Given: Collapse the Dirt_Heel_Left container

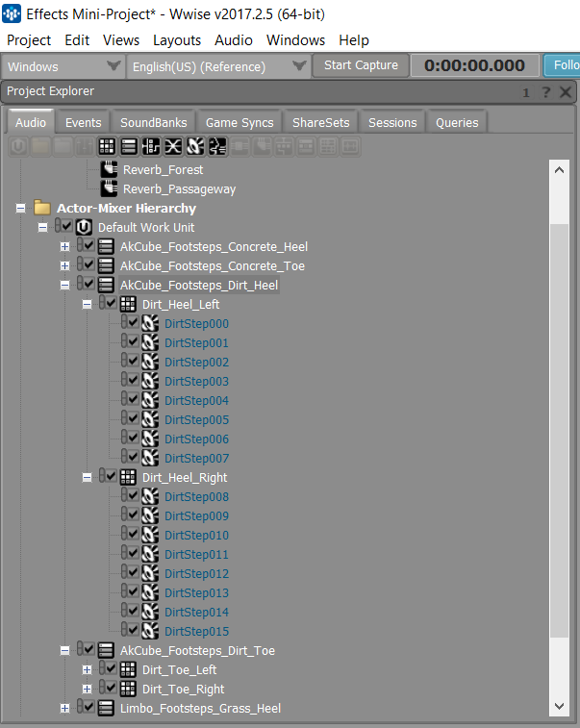Looking at the screenshot, I should pos(87,305).
